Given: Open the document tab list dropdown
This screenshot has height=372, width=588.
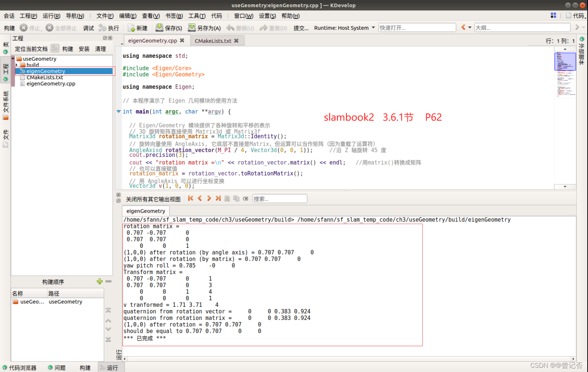Looking at the screenshot, I should pyautogui.click(x=122, y=44).
